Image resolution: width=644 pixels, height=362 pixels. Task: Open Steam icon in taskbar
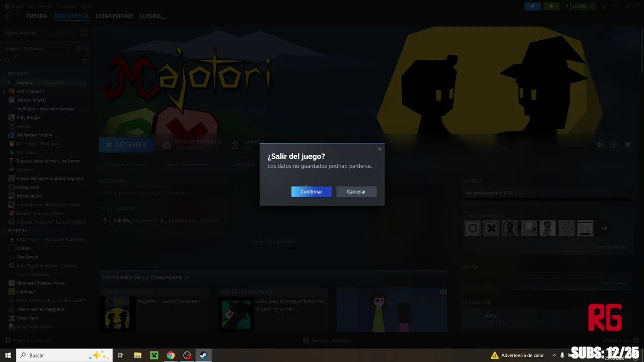point(203,355)
